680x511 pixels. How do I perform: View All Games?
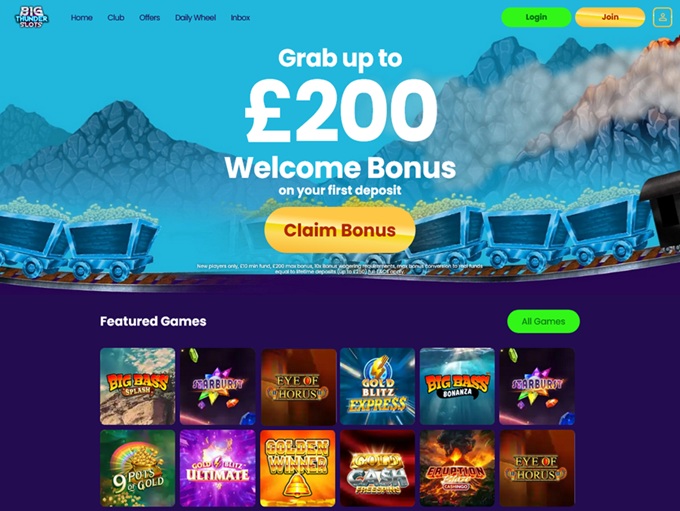(543, 321)
